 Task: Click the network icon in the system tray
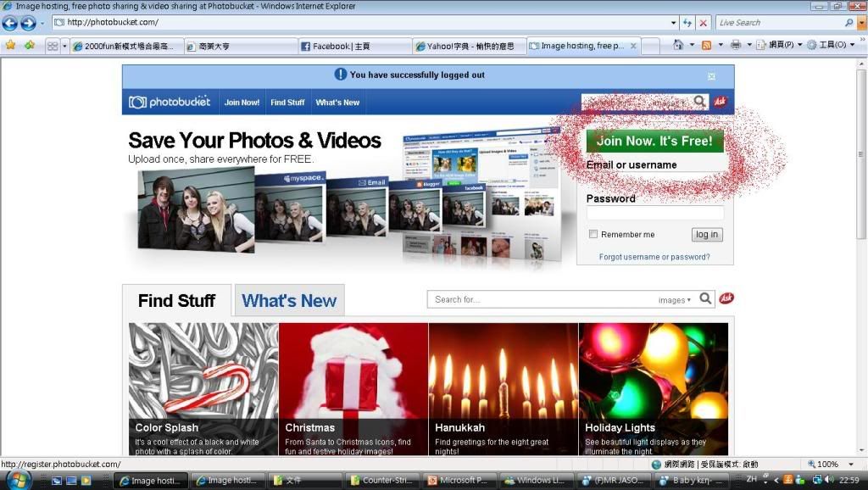tap(816, 480)
